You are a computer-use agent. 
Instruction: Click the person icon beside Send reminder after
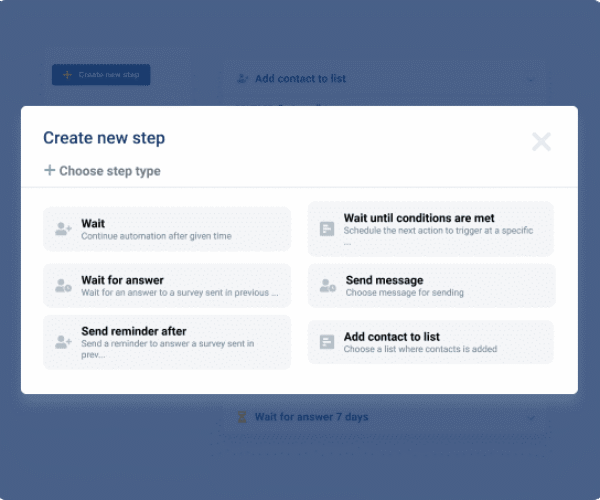(63, 342)
